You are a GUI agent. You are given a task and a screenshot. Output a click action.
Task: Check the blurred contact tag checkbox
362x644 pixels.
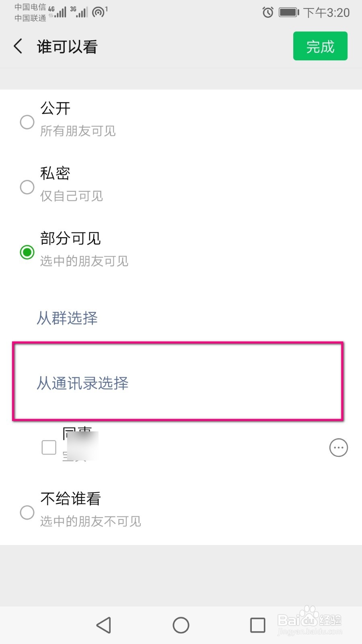(49, 447)
